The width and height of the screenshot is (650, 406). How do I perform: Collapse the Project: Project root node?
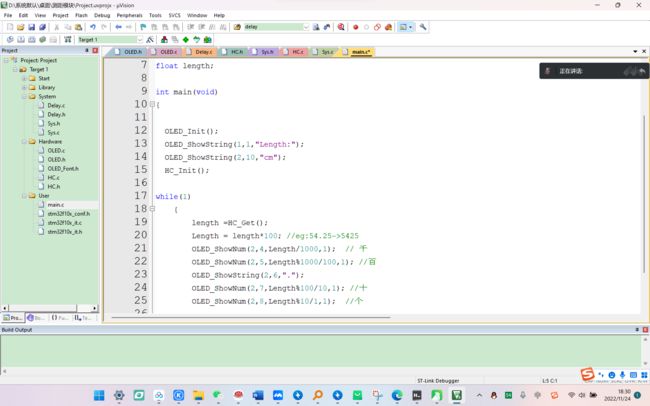click(6, 61)
